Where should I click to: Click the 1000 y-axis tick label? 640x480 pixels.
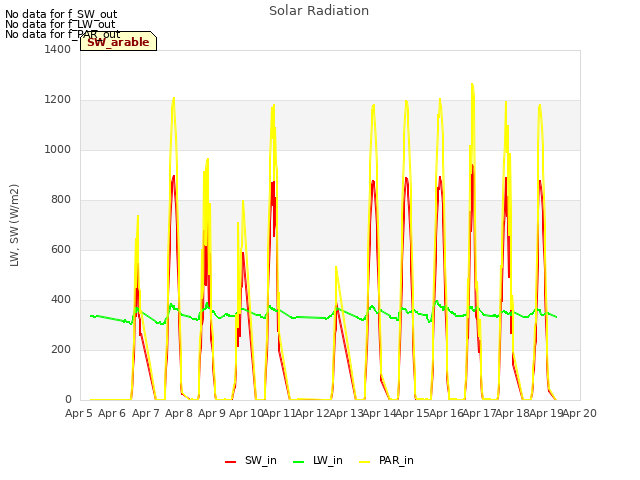(58, 149)
